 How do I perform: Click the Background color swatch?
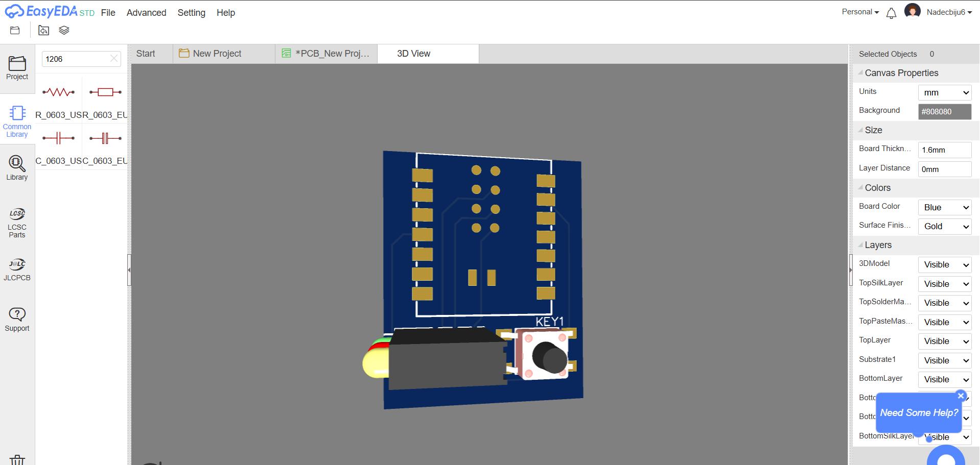click(x=944, y=111)
